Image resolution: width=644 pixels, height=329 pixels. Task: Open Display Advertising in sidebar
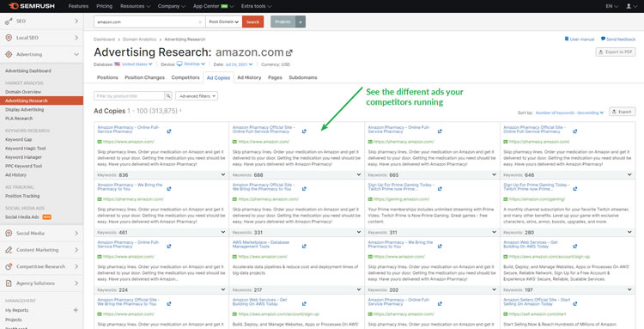[x=25, y=110]
